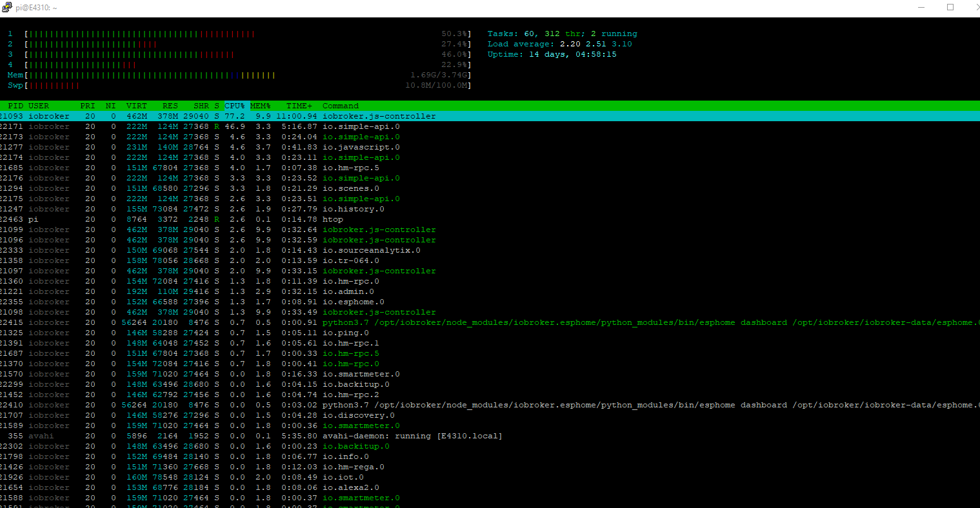Viewport: 980px width, 508px height.
Task: Open the PuTTY system menu icon
Action: pos(8,7)
